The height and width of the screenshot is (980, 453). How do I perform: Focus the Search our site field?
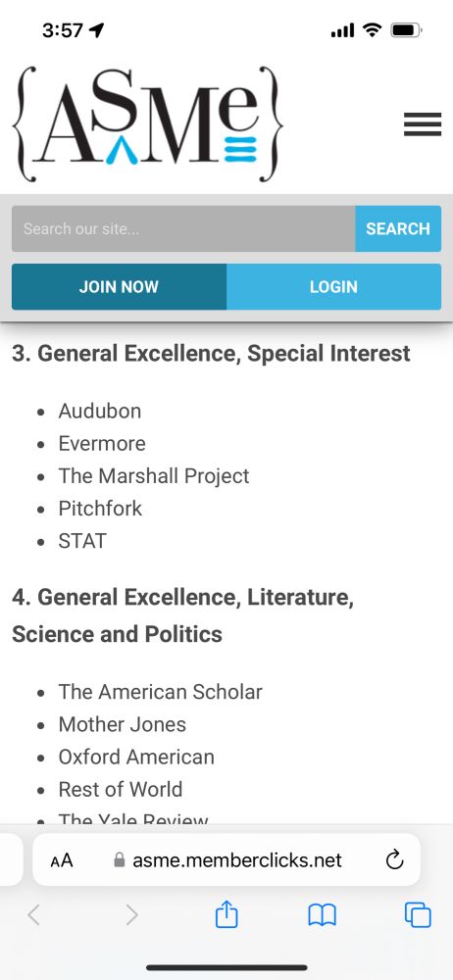click(183, 228)
